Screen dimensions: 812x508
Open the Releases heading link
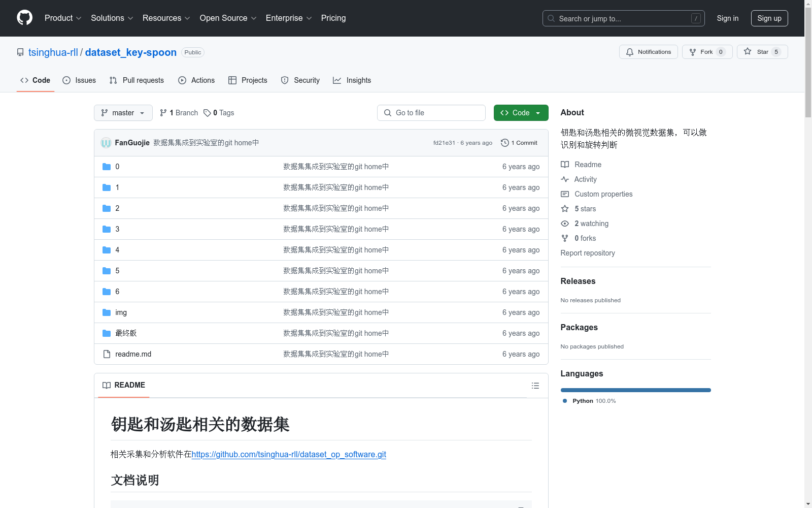pos(578,281)
